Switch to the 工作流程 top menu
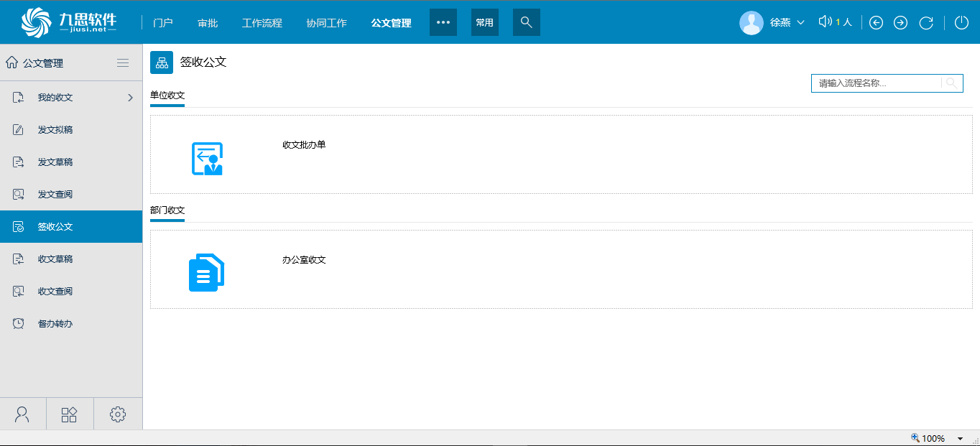Viewport: 980px width, 446px height. [x=262, y=23]
